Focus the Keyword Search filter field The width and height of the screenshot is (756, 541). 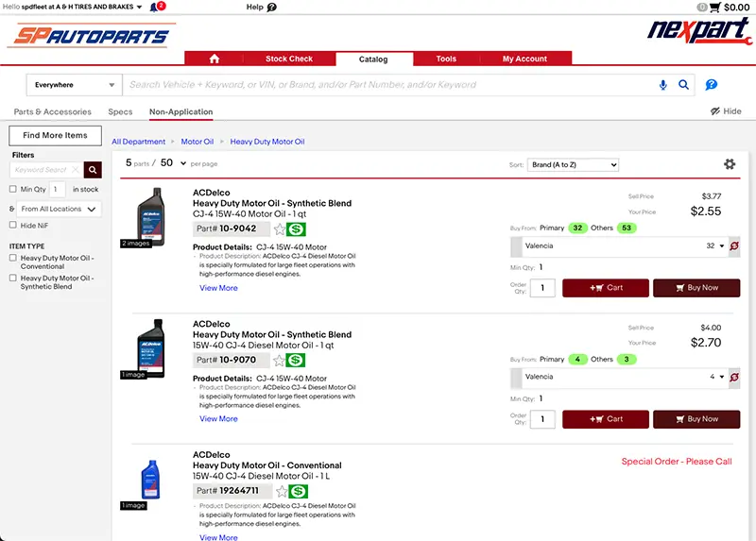coord(41,170)
